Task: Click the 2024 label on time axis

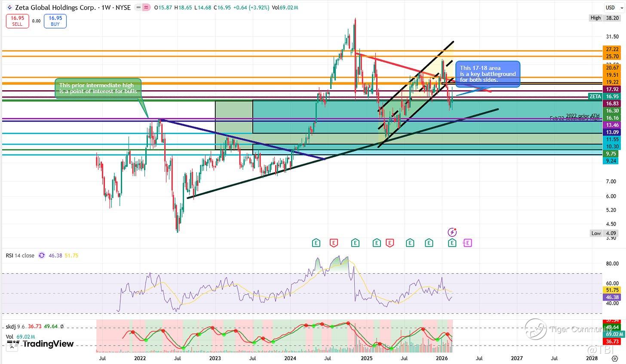Action: click(290, 358)
